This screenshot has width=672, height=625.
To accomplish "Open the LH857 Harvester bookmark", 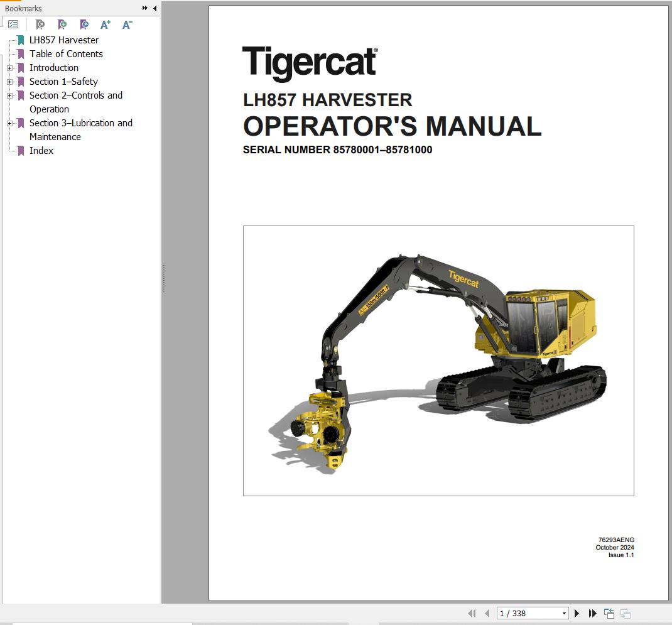I will (63, 40).
